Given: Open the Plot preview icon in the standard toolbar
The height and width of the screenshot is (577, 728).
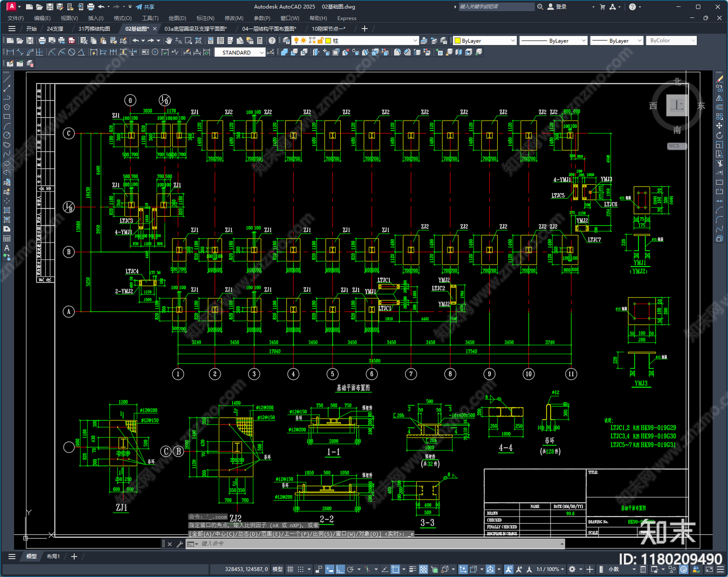Looking at the screenshot, I should pyautogui.click(x=52, y=40).
